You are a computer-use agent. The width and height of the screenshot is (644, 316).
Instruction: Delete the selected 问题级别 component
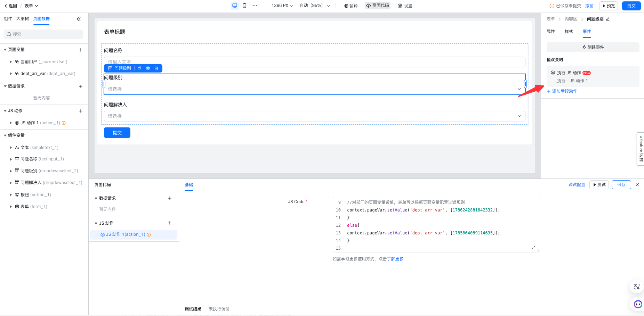click(x=156, y=68)
